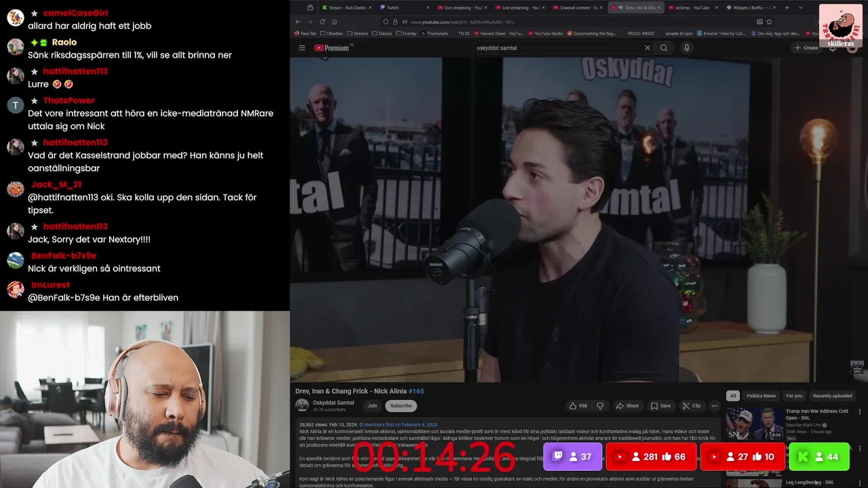Viewport: 868px width, 488px height.
Task: Open 'Harvest Dawn' bookmark
Action: coord(498,33)
